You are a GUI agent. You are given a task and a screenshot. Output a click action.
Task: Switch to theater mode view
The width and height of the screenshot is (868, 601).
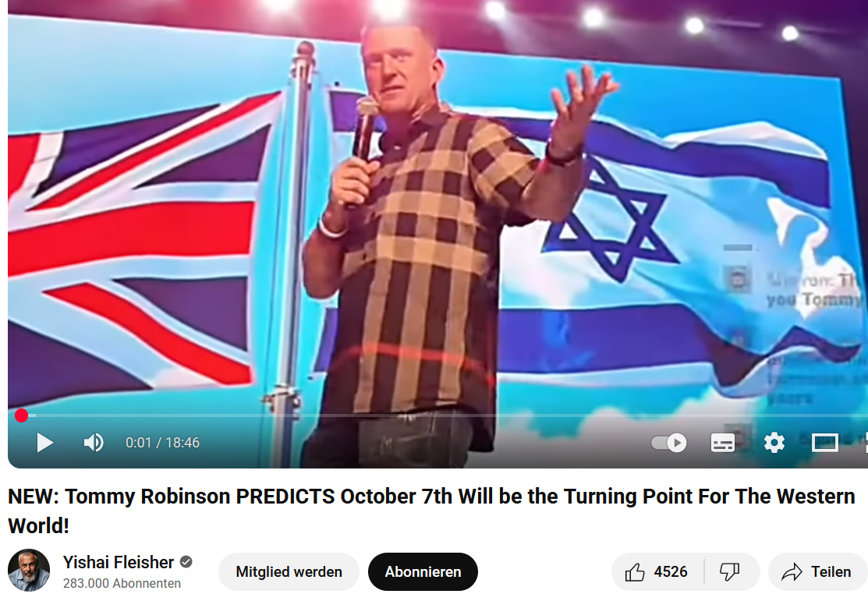(825, 443)
